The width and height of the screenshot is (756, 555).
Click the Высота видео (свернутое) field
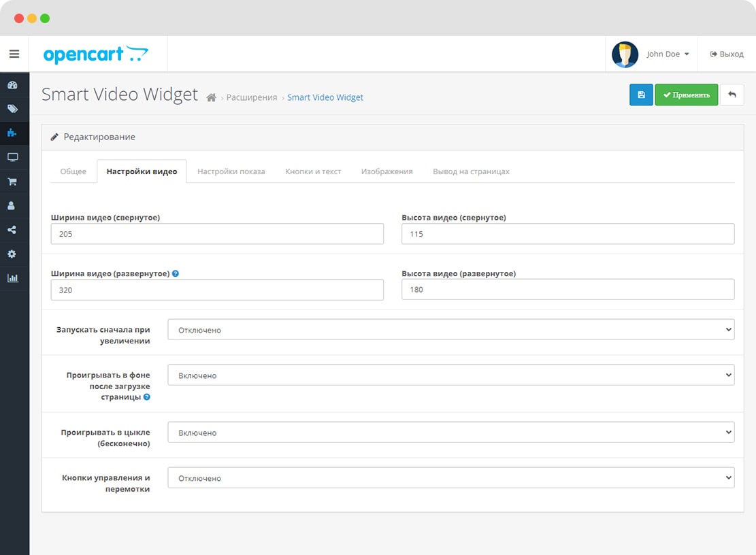point(568,234)
